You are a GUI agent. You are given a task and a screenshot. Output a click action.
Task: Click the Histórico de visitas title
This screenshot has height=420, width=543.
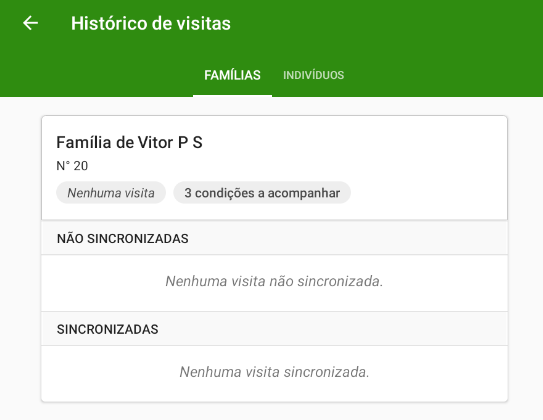coord(151,23)
